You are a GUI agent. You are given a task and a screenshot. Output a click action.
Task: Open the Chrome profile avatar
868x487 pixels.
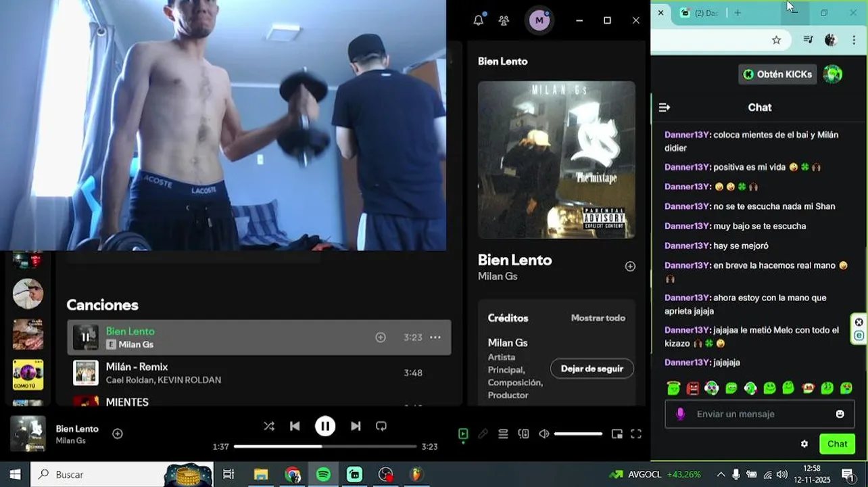click(x=831, y=40)
